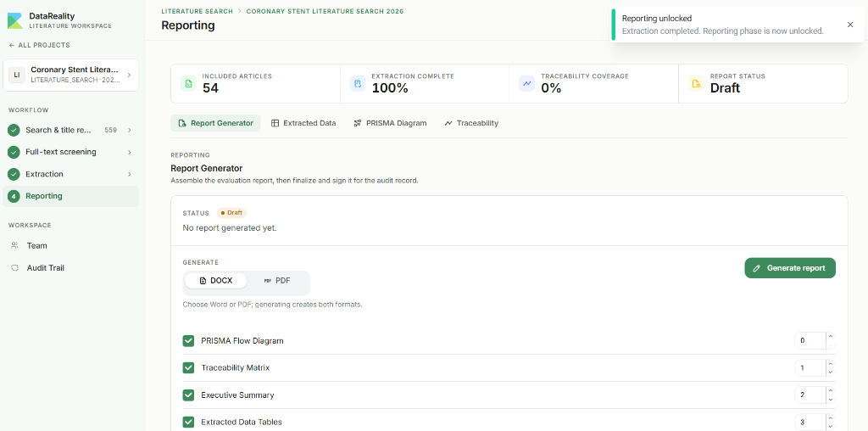The width and height of the screenshot is (868, 431).
Task: Switch to the Traceability tab
Action: click(x=471, y=123)
